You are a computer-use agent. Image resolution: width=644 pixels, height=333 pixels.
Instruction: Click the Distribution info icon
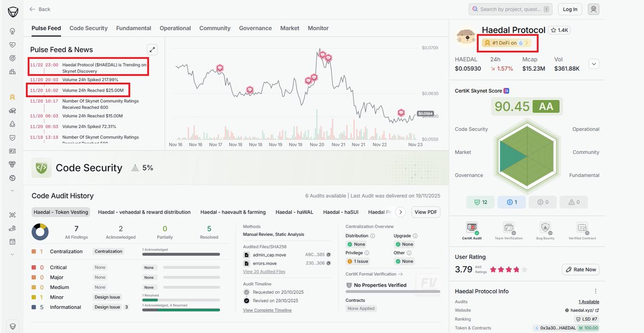click(x=372, y=236)
